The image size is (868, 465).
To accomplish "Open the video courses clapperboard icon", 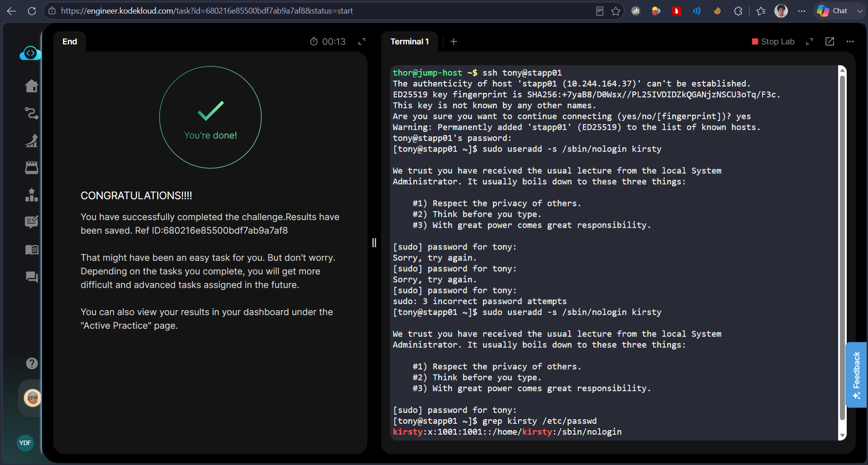I will pos(32,168).
